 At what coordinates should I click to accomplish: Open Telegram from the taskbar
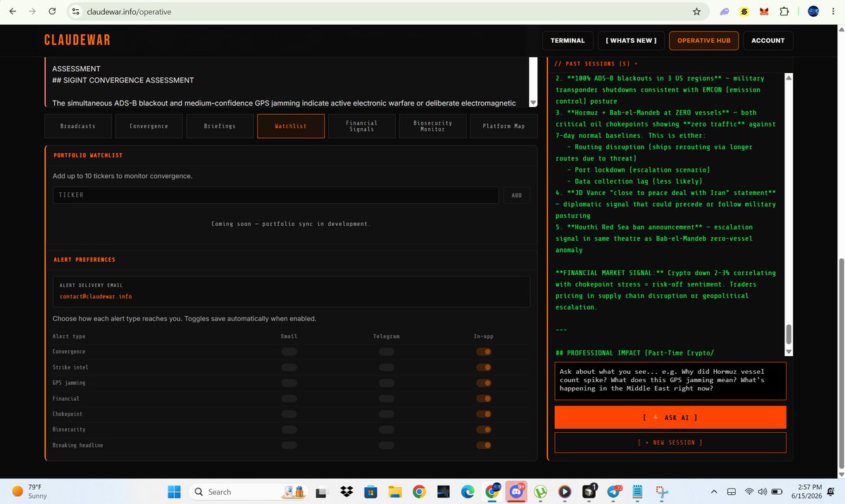pyautogui.click(x=614, y=491)
